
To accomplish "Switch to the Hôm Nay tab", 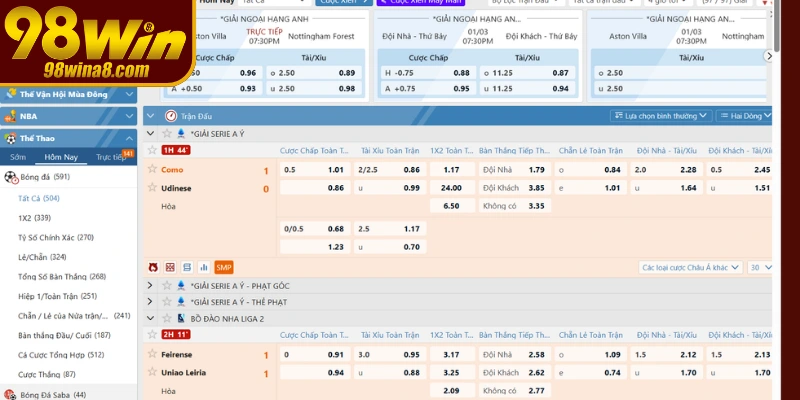I will [x=61, y=157].
